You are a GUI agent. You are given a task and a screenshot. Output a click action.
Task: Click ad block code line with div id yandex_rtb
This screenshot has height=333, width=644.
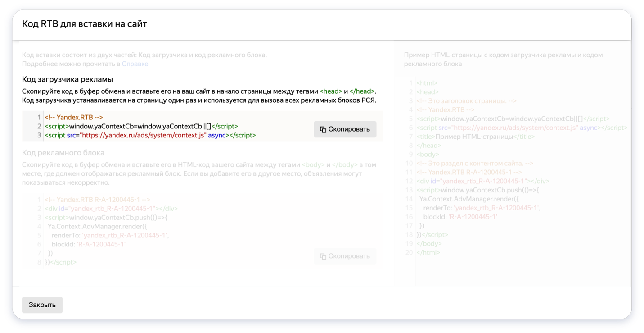(111, 209)
